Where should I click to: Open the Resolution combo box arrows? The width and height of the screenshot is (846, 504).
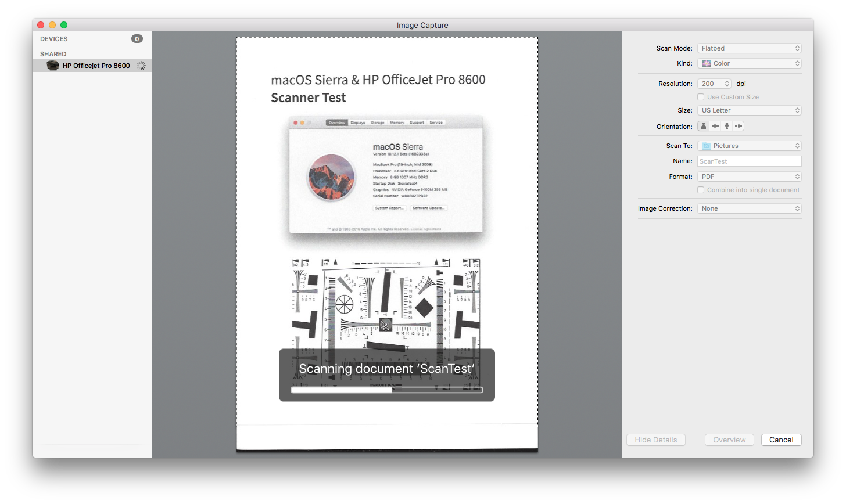tap(727, 84)
